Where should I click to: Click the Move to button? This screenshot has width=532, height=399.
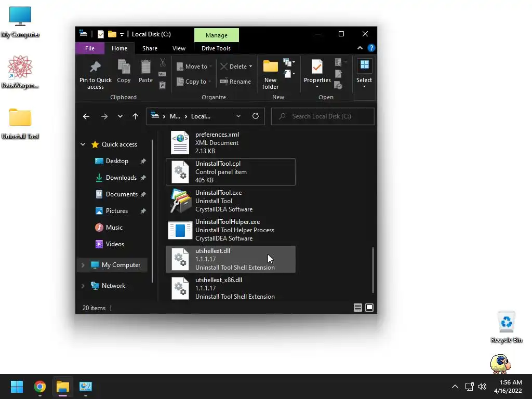pos(194,66)
